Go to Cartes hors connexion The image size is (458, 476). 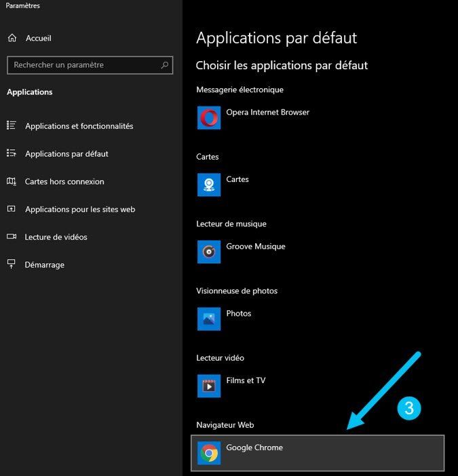(x=64, y=181)
